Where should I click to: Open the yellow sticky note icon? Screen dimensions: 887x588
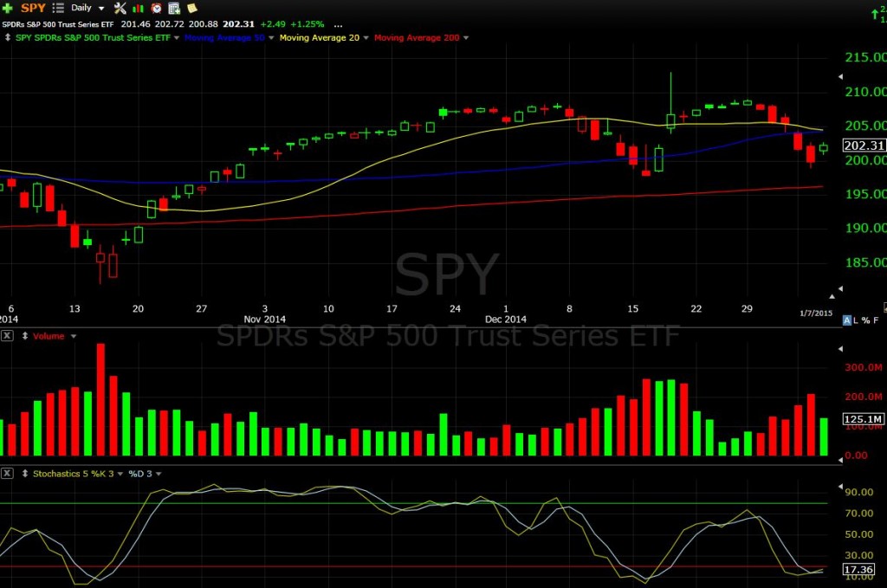[x=191, y=8]
